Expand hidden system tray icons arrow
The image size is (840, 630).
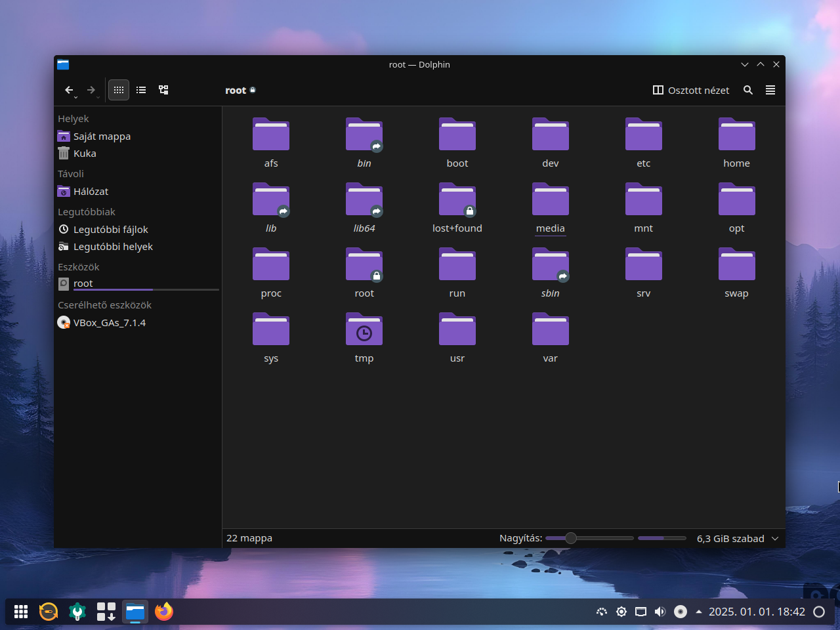click(x=699, y=612)
